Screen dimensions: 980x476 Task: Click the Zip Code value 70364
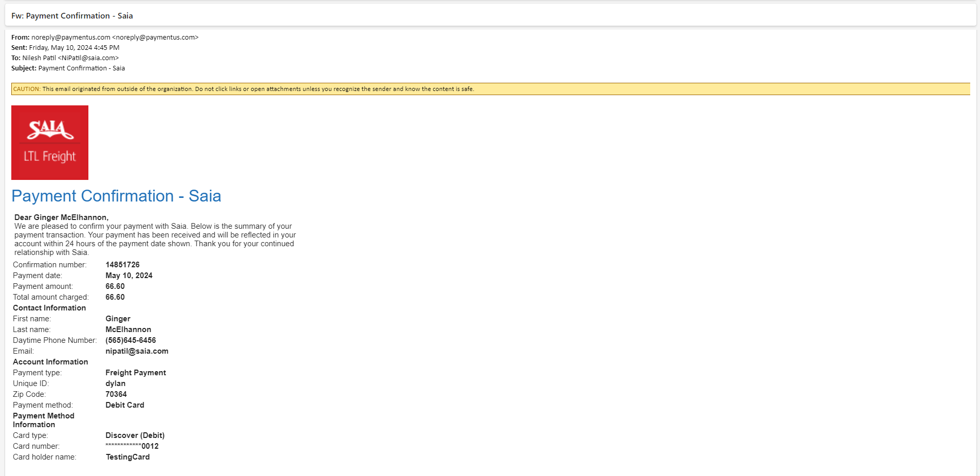point(116,394)
